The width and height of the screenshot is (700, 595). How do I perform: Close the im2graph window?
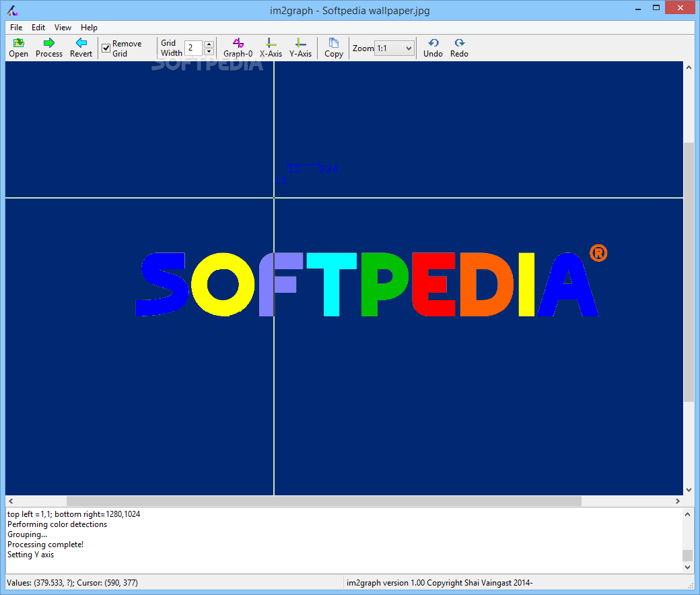click(x=680, y=8)
